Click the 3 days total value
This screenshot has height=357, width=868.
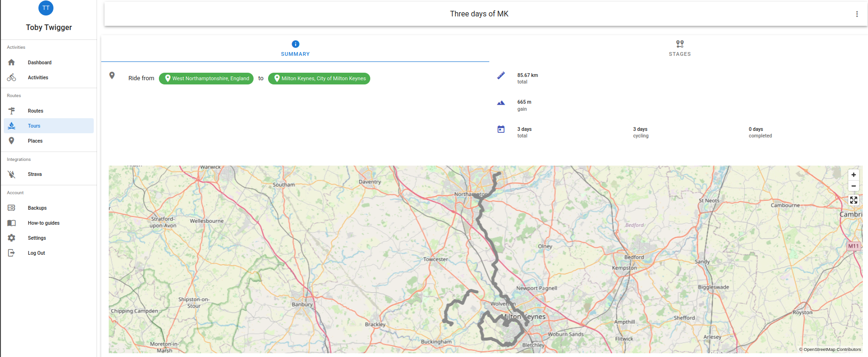524,129
